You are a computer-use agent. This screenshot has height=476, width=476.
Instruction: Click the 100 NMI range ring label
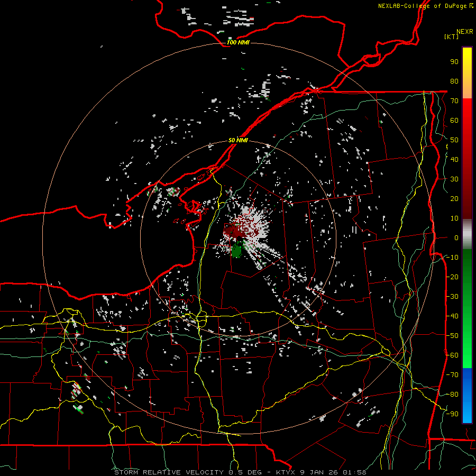(238, 42)
